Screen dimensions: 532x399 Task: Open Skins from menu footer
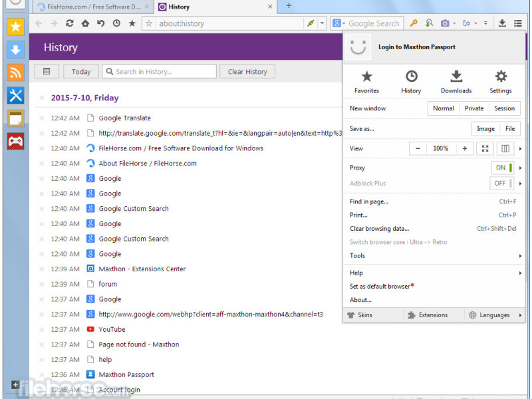[360, 315]
